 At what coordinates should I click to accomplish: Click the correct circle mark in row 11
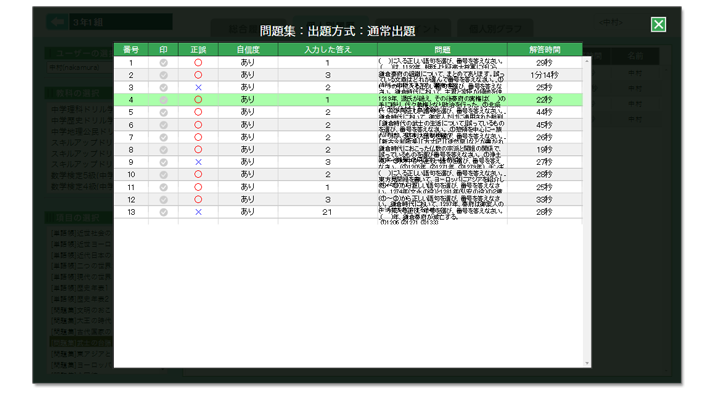198,187
